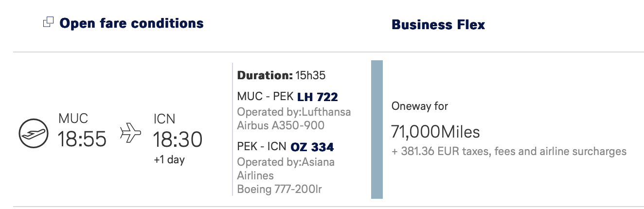The width and height of the screenshot is (644, 209).
Task: Click the Boeing 777-200lr aircraft text
Action: click(x=279, y=189)
